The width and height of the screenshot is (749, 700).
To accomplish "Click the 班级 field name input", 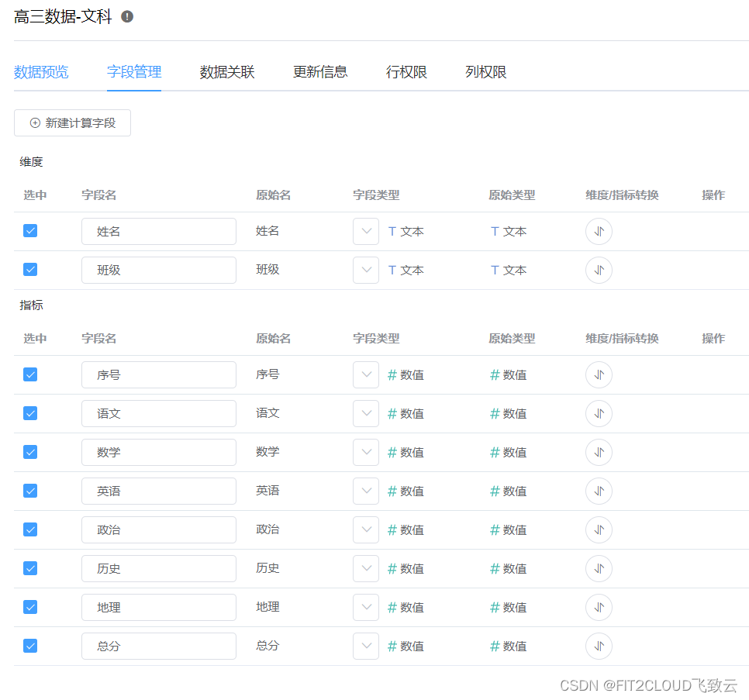I will [159, 271].
